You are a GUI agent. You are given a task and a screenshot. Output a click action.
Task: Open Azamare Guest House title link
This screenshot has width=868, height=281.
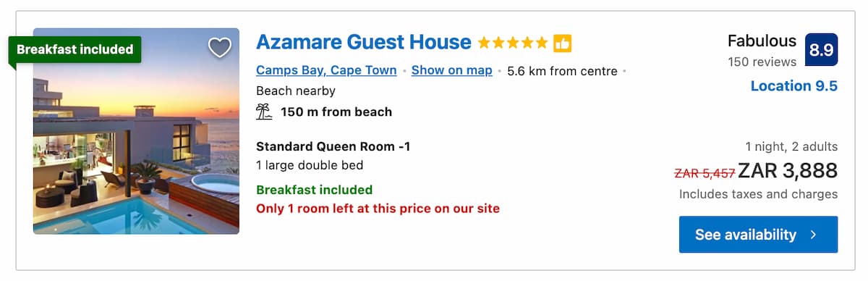pyautogui.click(x=364, y=42)
